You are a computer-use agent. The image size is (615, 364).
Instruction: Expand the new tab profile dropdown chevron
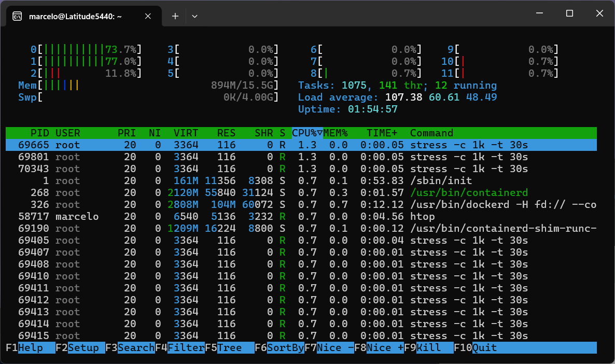click(194, 16)
